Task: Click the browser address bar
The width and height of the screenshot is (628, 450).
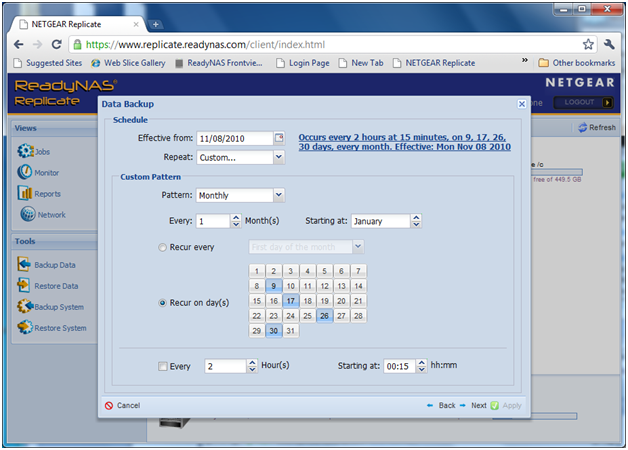Action: [x=332, y=44]
